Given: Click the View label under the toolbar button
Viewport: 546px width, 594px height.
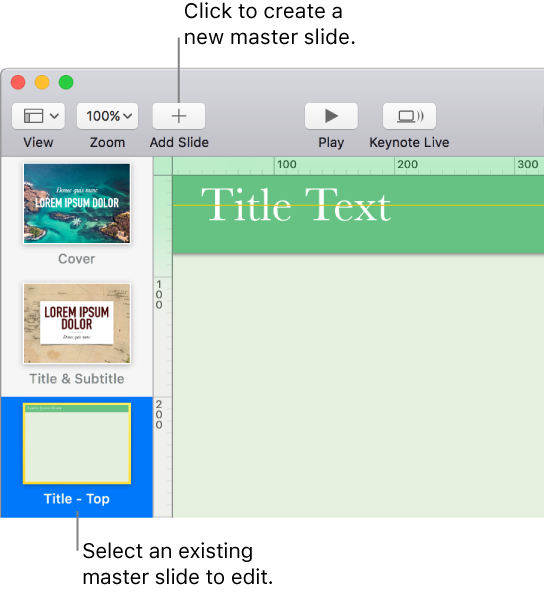Looking at the screenshot, I should pyautogui.click(x=38, y=143).
